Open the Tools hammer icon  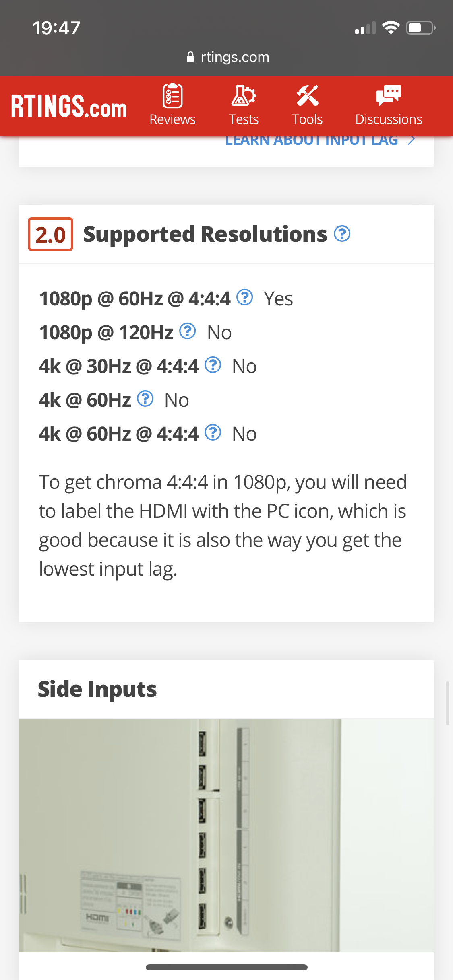[x=307, y=96]
